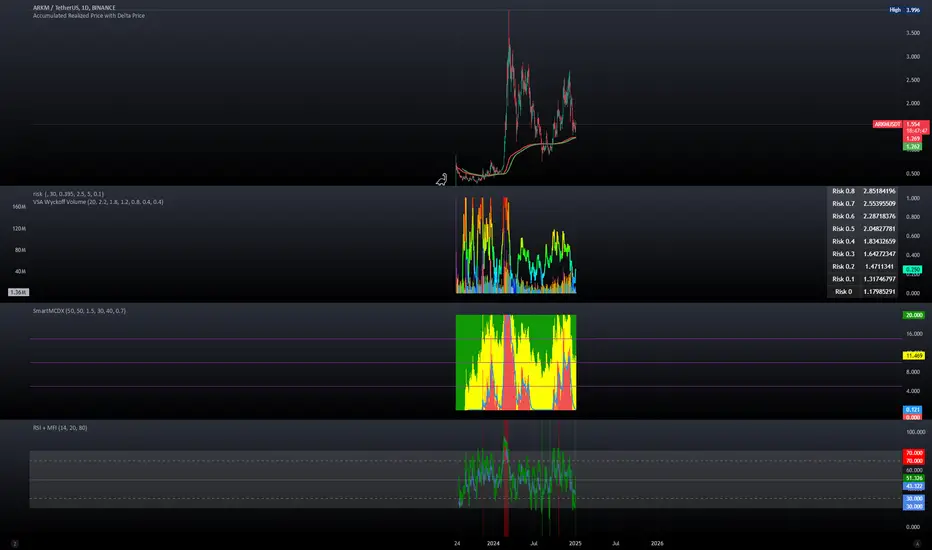Select the SmartMCDX indicator legend

click(x=79, y=311)
